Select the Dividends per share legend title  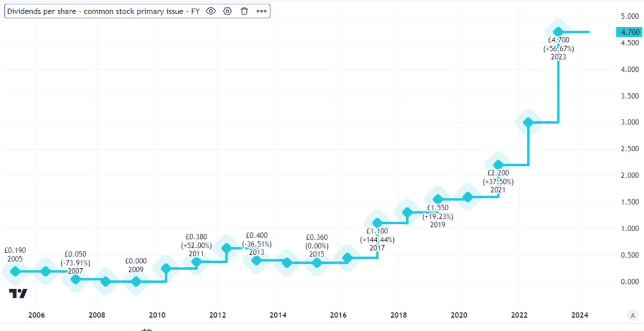(103, 11)
